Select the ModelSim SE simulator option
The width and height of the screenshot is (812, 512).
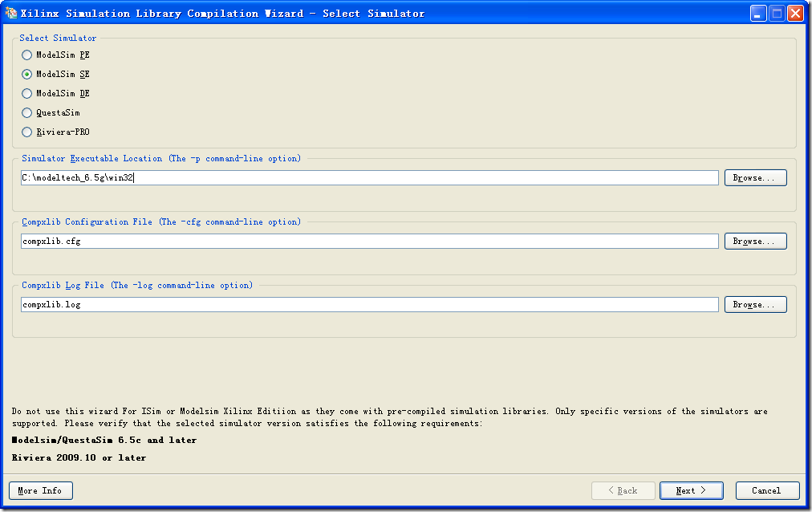tap(27, 75)
